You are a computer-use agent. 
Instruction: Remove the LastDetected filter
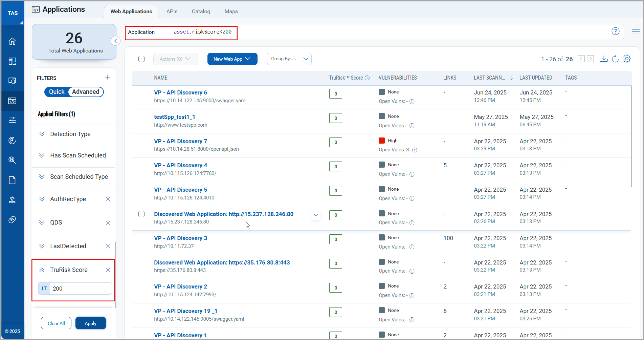pos(108,246)
